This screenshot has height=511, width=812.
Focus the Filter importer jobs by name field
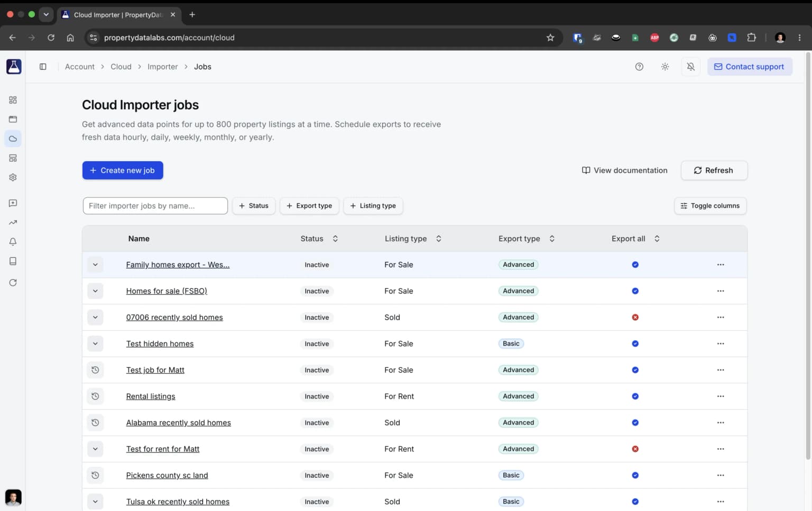155,206
